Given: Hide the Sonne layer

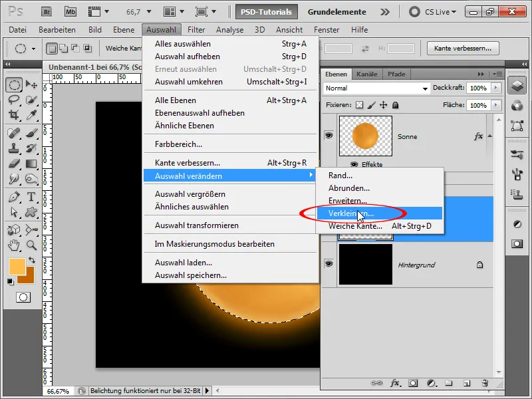Looking at the screenshot, I should click(x=329, y=136).
